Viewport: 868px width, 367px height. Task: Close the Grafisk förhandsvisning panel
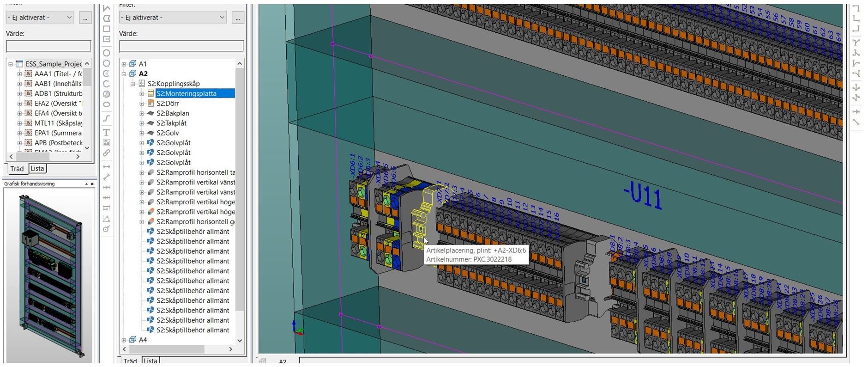[92, 184]
